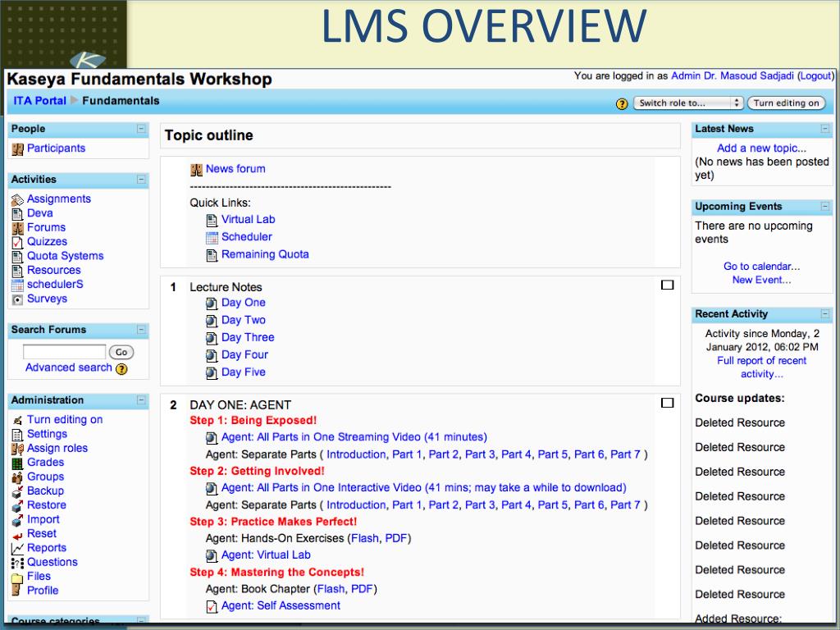Click the Questions icon
This screenshot has height=630, width=840.
(x=18, y=563)
